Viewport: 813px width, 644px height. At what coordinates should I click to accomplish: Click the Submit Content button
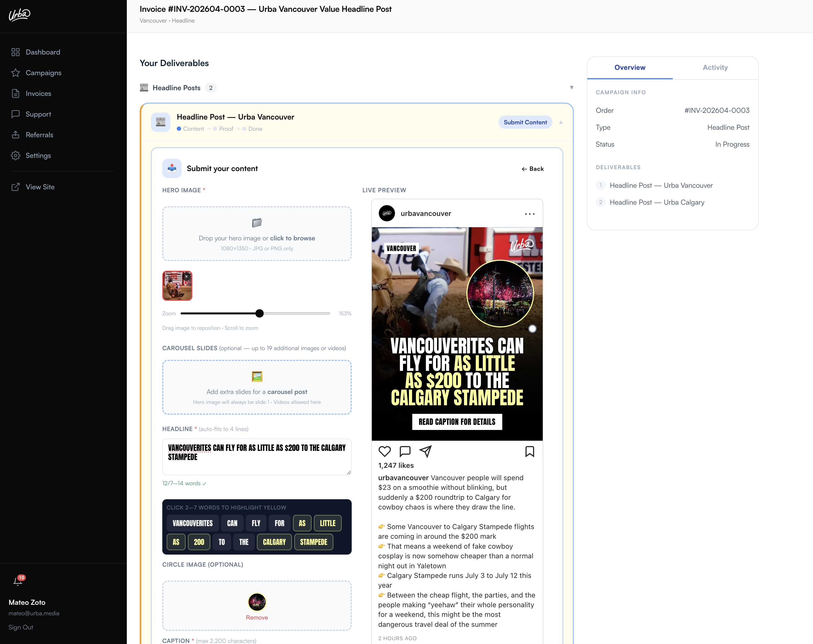click(525, 122)
